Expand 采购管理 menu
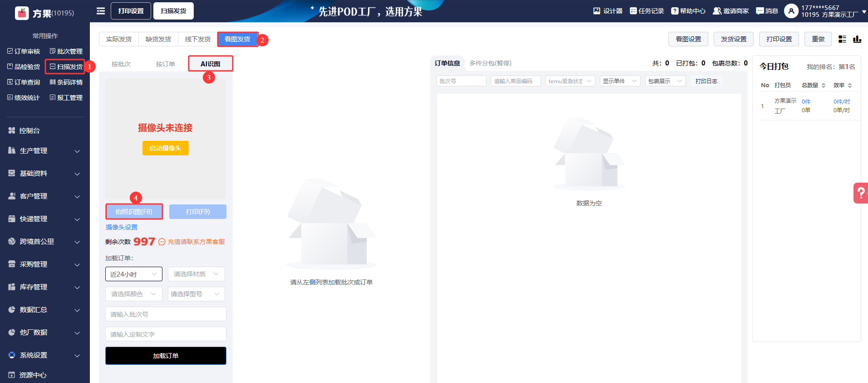Viewport: 868px width, 383px height. 44,264
